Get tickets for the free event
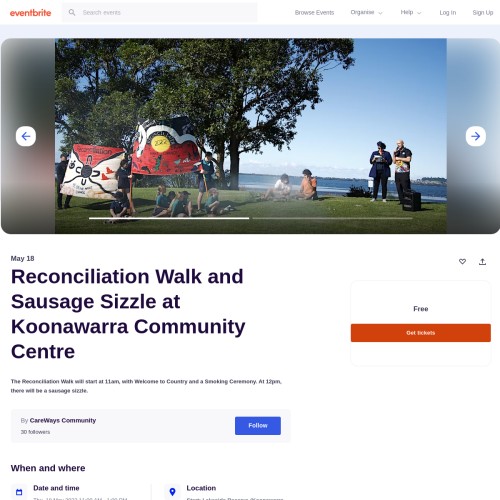 pyautogui.click(x=421, y=333)
